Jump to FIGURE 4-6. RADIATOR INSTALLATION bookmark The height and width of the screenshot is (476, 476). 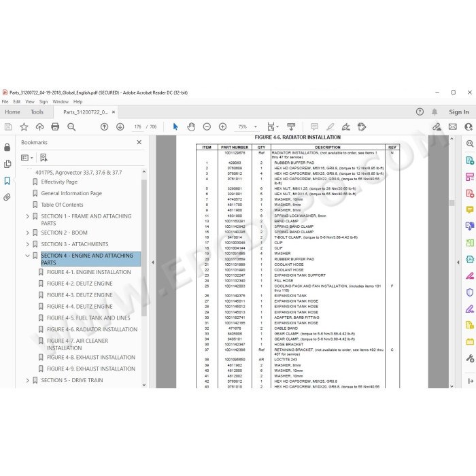92,330
